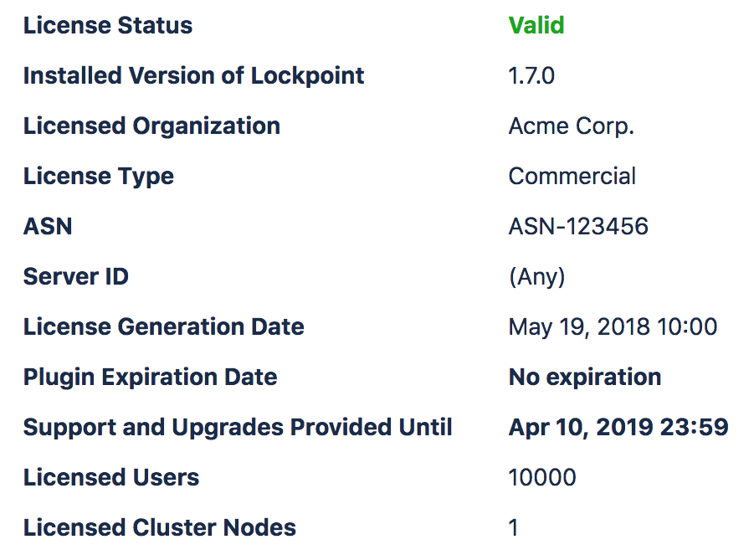This screenshot has height=560, width=754.
Task: Select the License Status label
Action: tap(108, 25)
